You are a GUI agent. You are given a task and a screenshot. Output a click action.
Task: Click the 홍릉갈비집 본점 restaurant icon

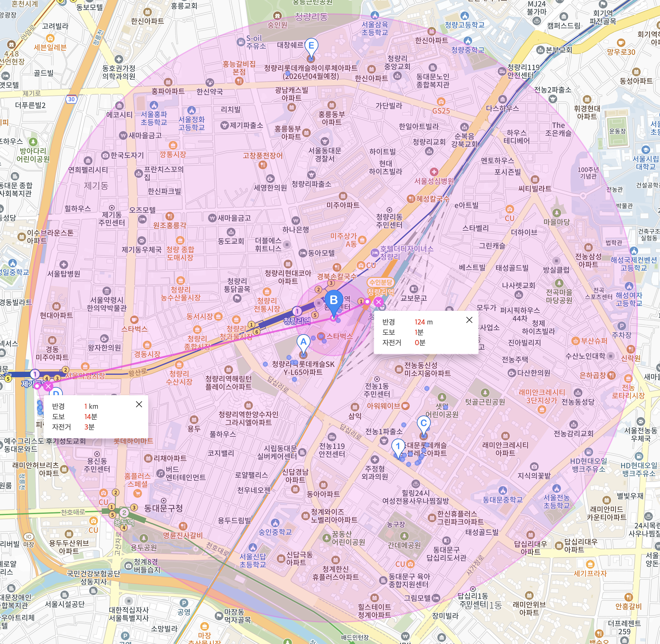point(239,81)
